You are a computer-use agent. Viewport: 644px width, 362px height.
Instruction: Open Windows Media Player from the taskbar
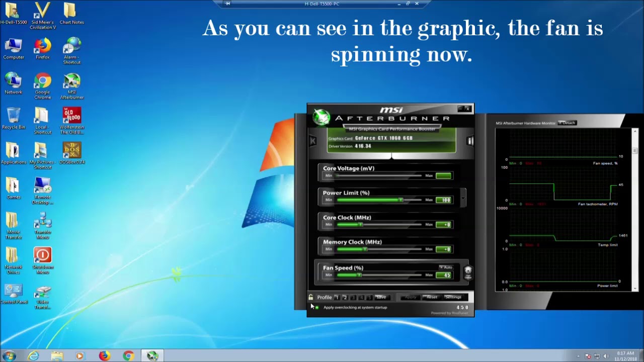click(x=79, y=356)
